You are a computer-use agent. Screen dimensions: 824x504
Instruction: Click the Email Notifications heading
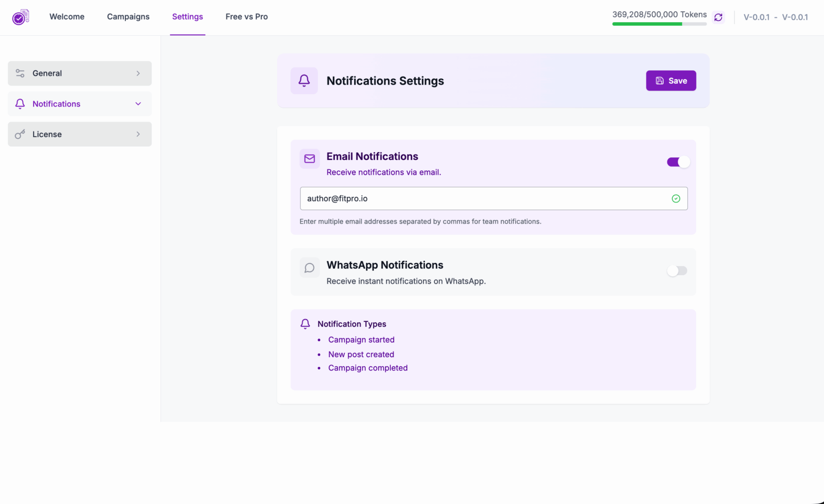click(x=372, y=156)
